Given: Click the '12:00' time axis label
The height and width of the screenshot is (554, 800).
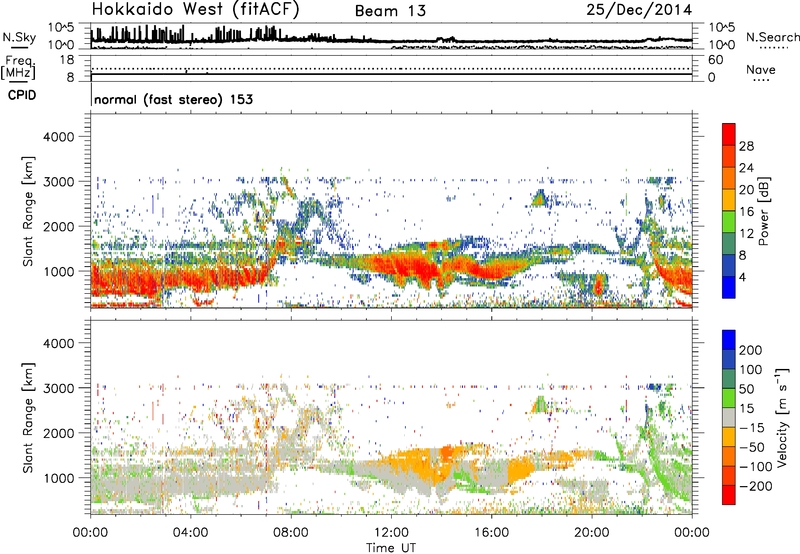Looking at the screenshot, I should [x=391, y=533].
